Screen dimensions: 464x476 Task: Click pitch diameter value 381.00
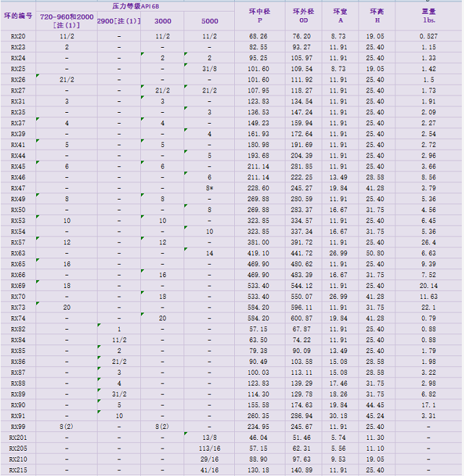[259, 242]
